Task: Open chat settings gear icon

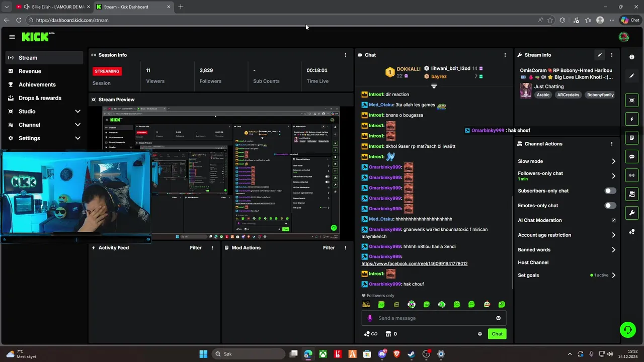Action: (x=479, y=334)
